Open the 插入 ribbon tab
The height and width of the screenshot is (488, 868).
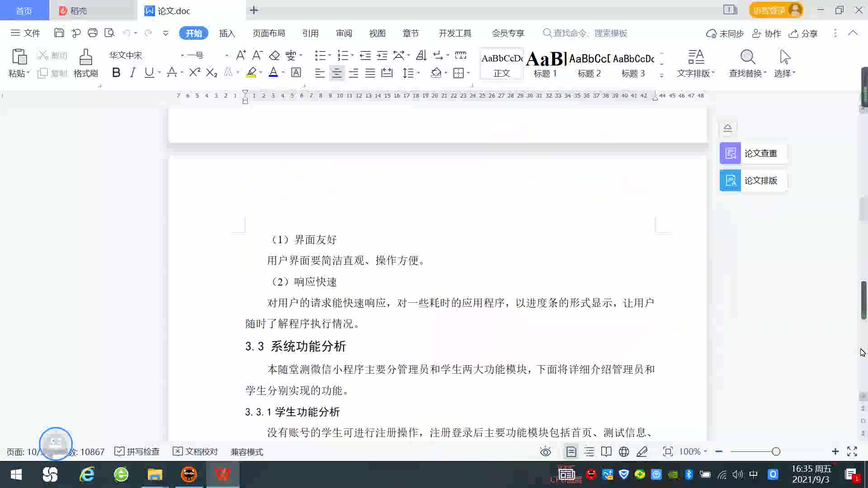tap(227, 33)
